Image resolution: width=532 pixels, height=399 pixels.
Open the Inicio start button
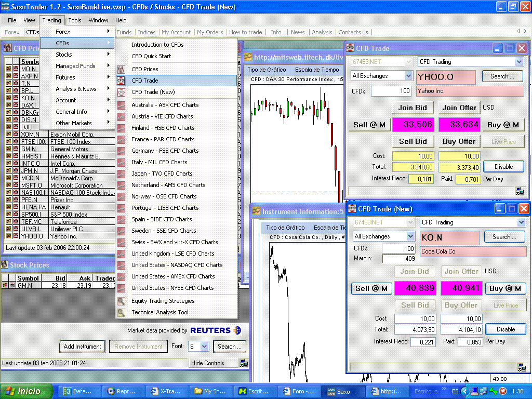tap(26, 391)
